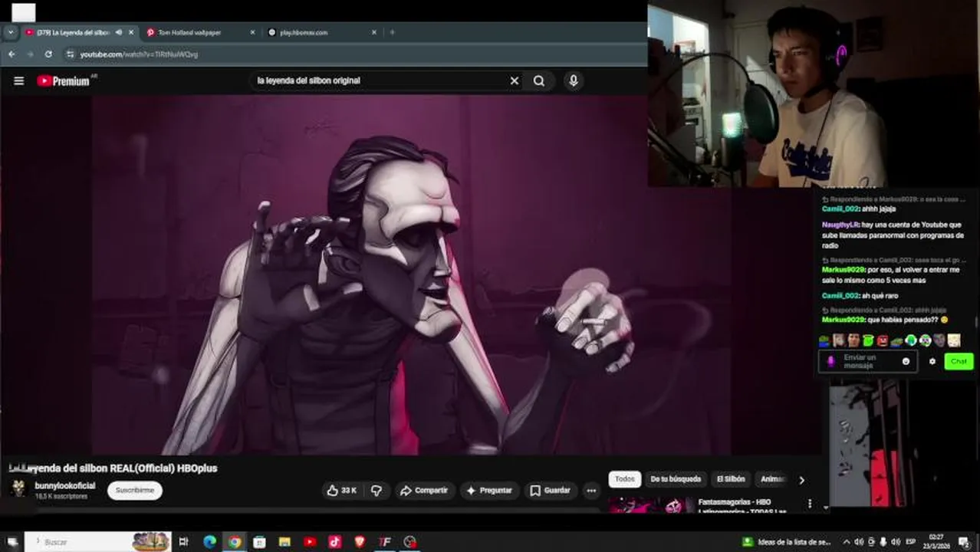Open the taskbar clock showing 02:27
The image size is (980, 552).
click(936, 542)
